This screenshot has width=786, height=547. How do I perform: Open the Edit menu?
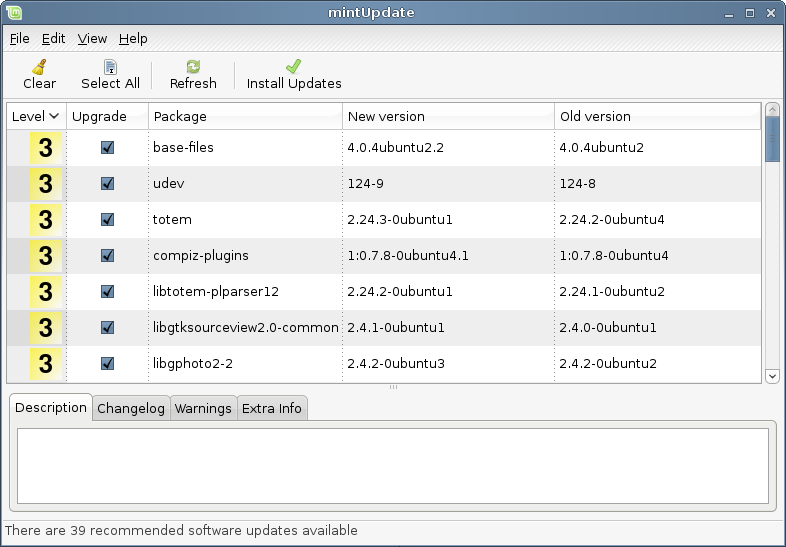tap(53, 39)
